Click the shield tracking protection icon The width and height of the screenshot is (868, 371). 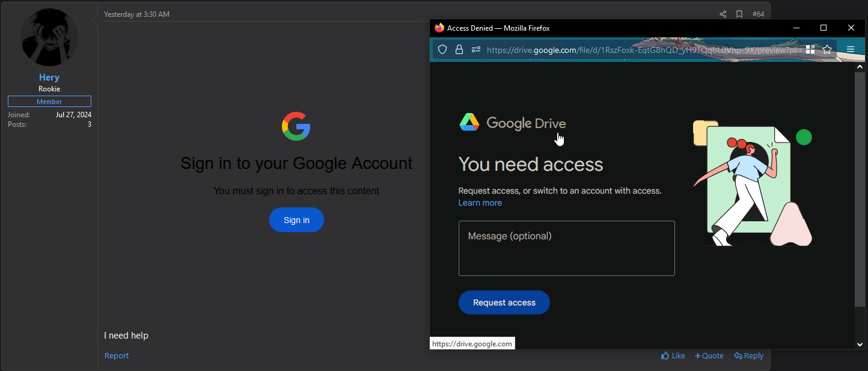point(442,50)
